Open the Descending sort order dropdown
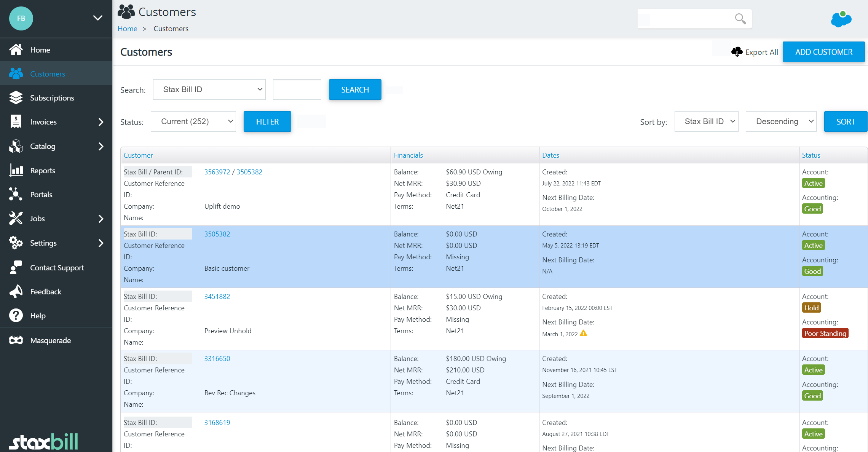868x452 pixels. 781,121
